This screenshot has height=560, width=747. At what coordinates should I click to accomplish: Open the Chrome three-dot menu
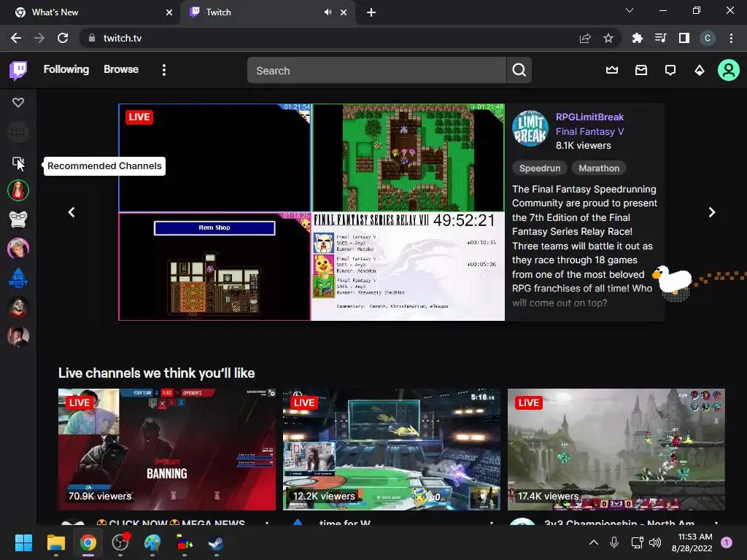point(731,39)
